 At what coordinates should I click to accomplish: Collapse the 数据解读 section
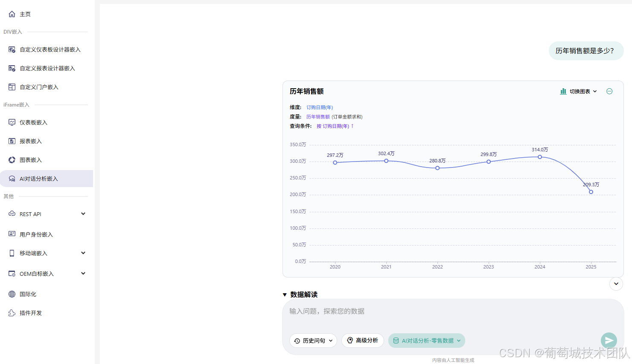[285, 295]
